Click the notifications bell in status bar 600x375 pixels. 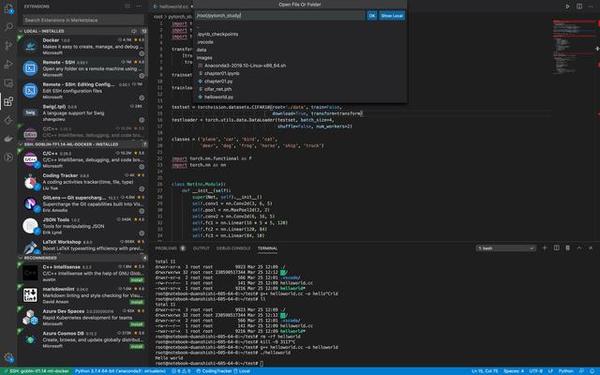[x=592, y=371]
